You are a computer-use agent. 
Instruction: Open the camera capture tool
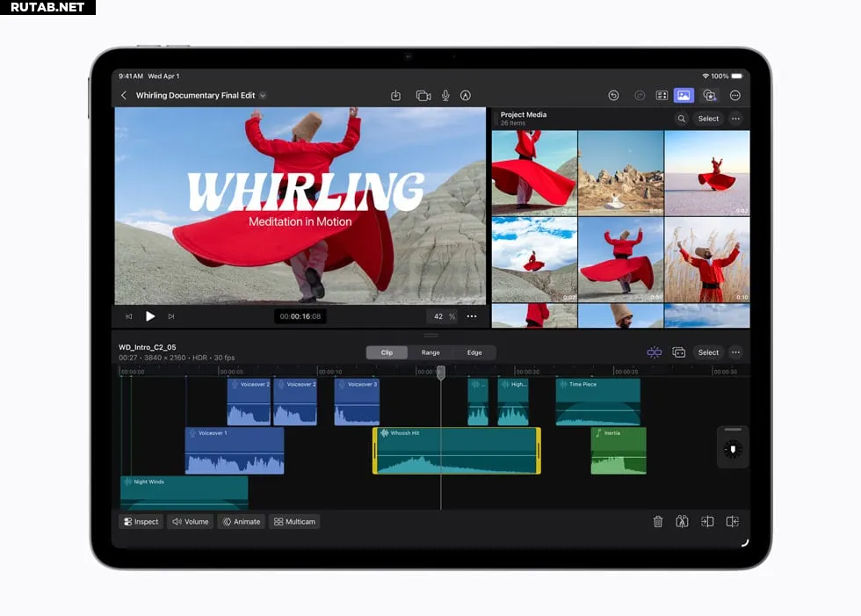click(x=423, y=96)
